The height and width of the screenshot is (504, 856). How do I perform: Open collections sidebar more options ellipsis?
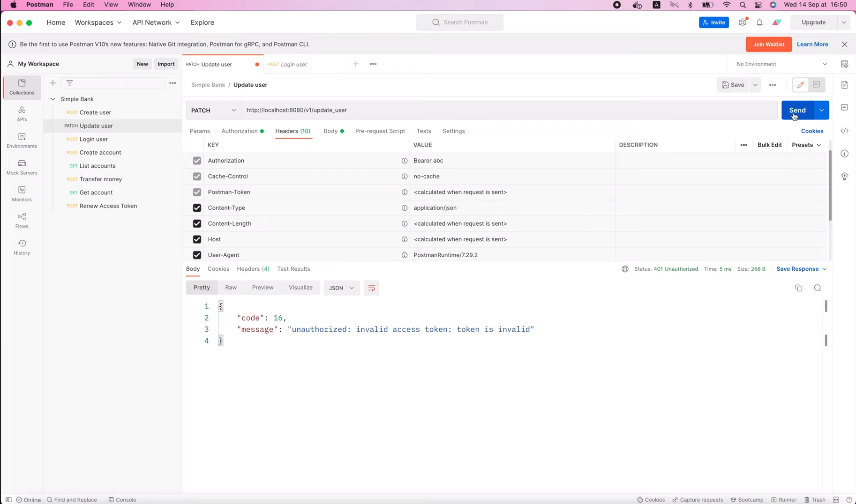click(x=173, y=83)
